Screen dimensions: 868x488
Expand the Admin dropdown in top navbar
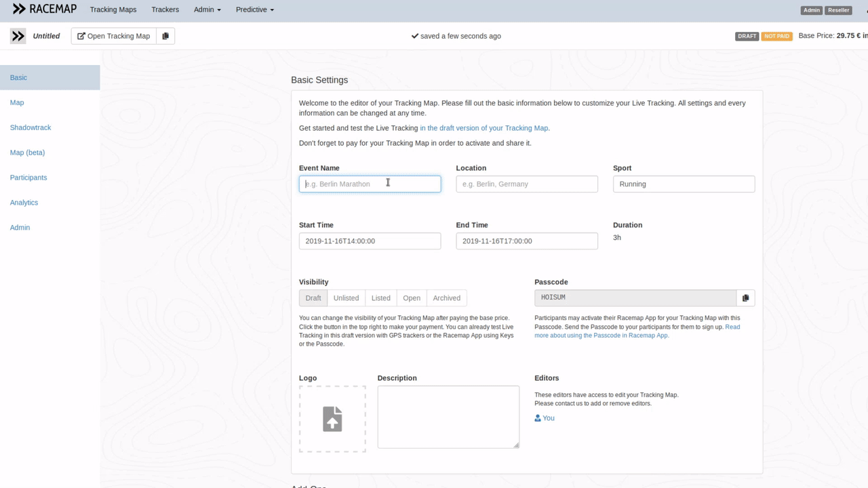207,9
